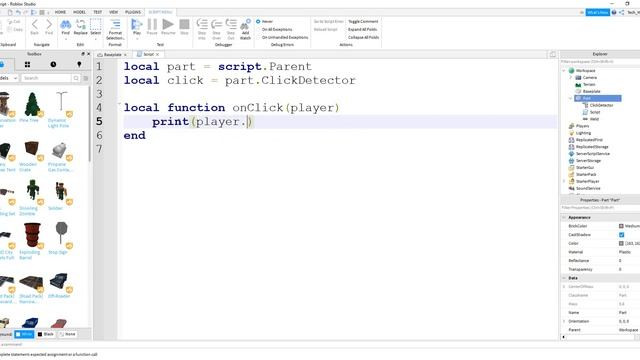This screenshot has height=360, width=640.
Task: Select Black toolbox background
Action: coord(46,334)
